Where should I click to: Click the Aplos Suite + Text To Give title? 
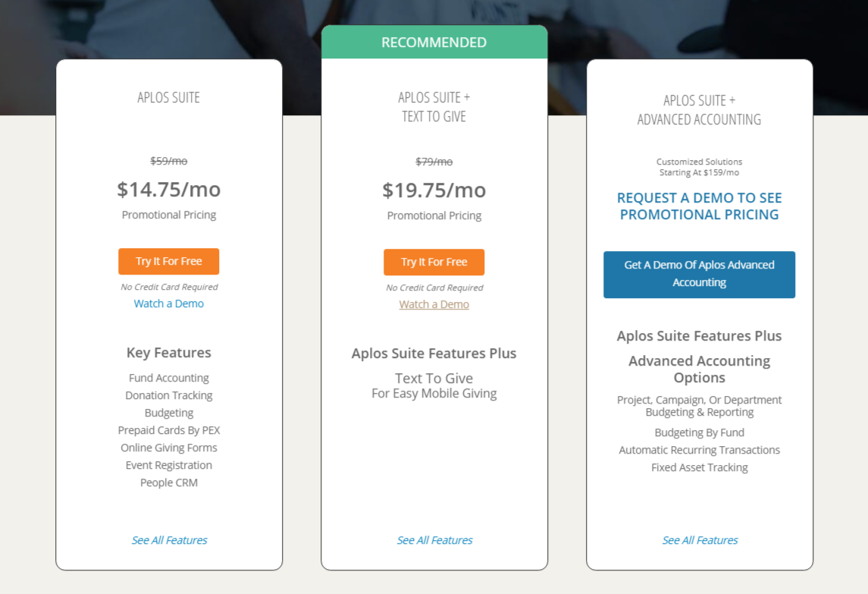click(x=434, y=107)
